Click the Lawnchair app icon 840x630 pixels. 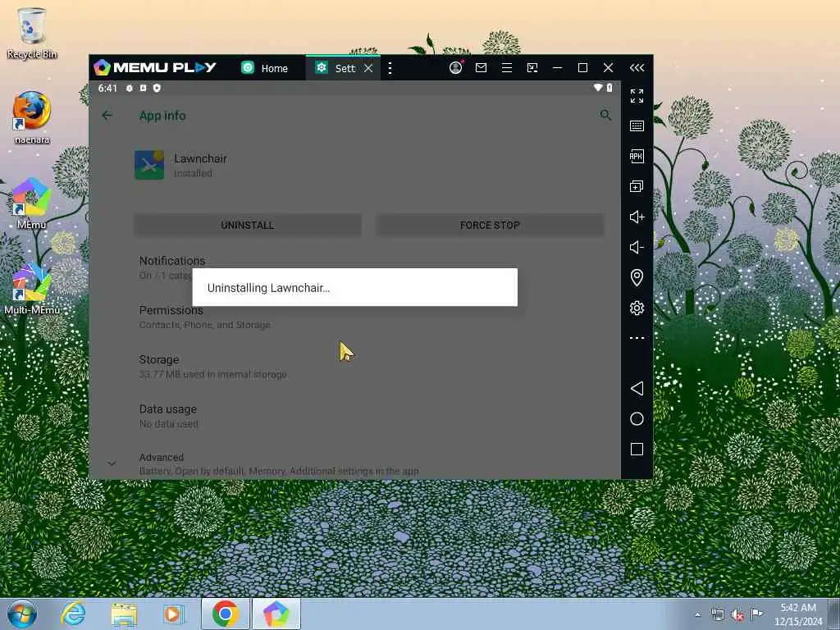[x=149, y=164]
